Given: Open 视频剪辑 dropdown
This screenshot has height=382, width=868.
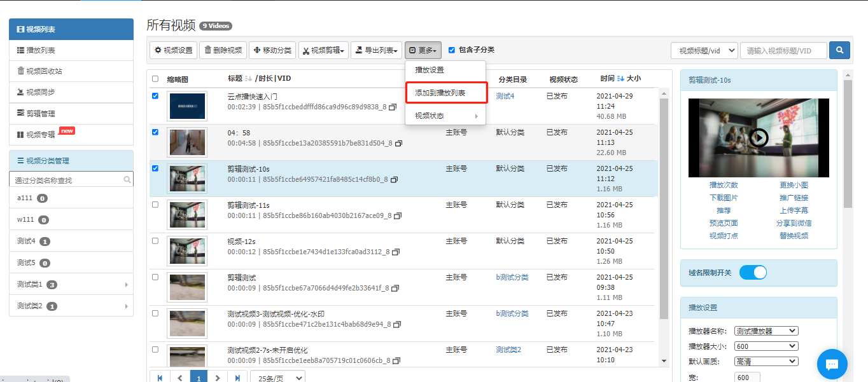Looking at the screenshot, I should pyautogui.click(x=323, y=50).
